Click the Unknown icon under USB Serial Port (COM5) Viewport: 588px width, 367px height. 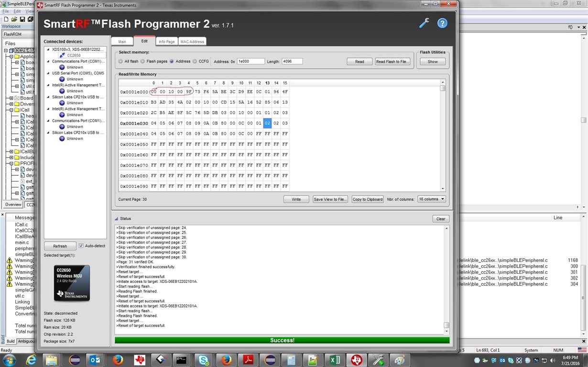(x=62, y=79)
